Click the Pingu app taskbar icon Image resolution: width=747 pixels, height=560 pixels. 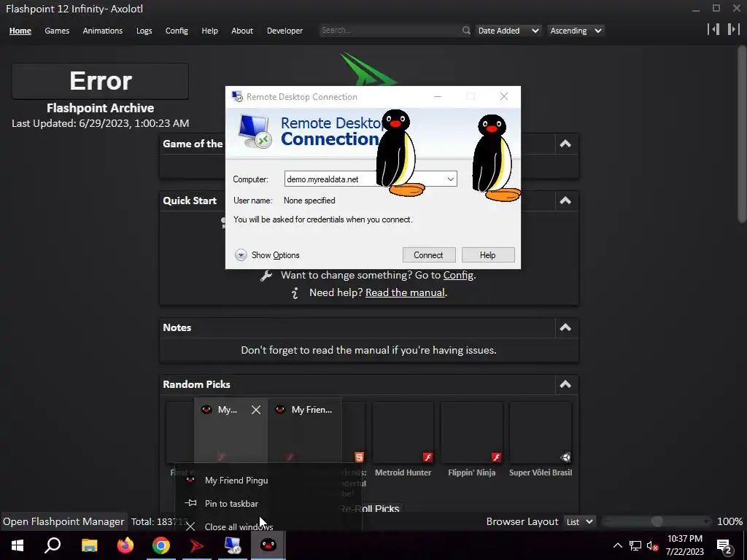pyautogui.click(x=268, y=545)
